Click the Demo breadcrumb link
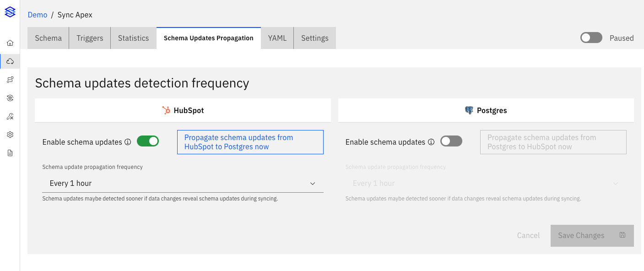The width and height of the screenshot is (644, 271). [38, 15]
